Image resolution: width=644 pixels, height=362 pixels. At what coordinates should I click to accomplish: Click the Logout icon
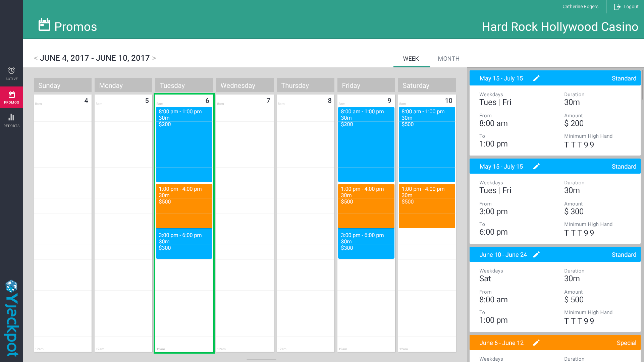[617, 7]
